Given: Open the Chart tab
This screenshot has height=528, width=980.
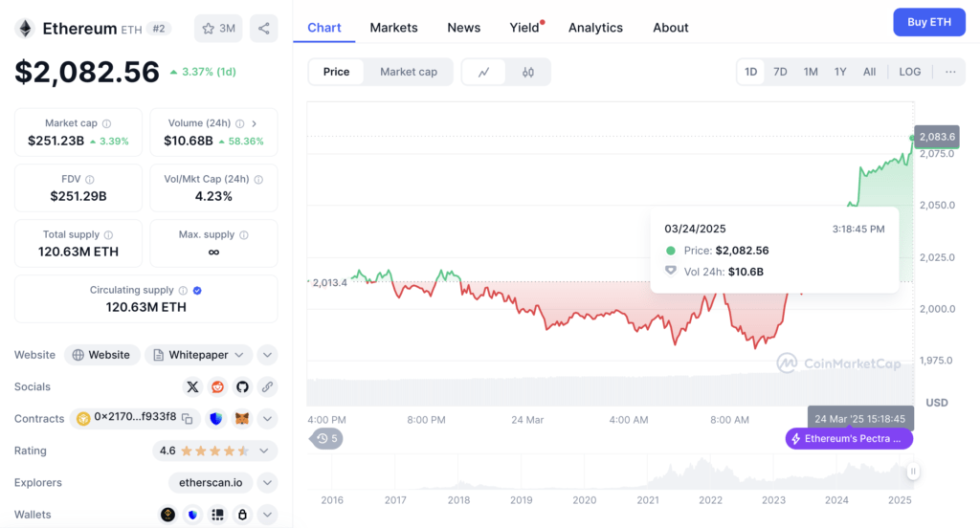Looking at the screenshot, I should click(323, 28).
